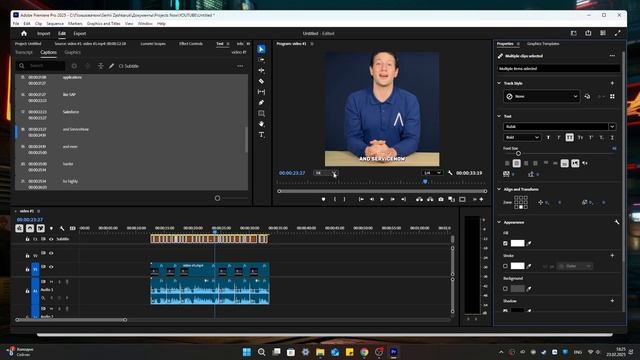The width and height of the screenshot is (640, 360).
Task: Open the Graphics and Titles menu
Action: pyautogui.click(x=104, y=24)
